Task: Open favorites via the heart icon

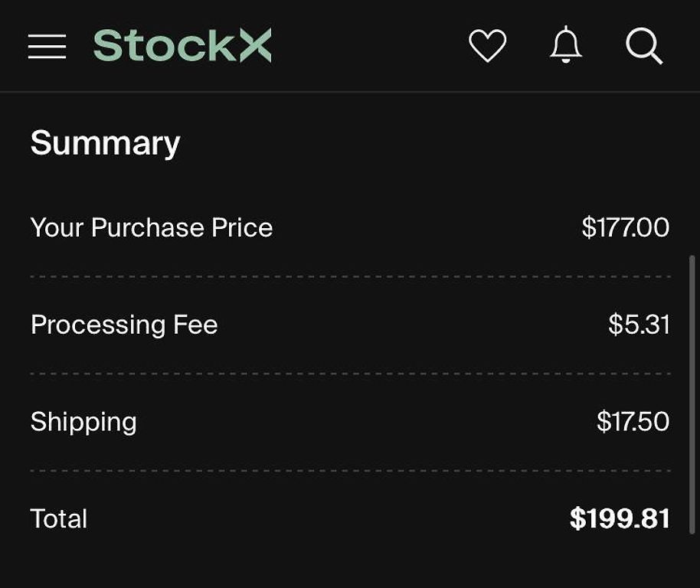Action: pyautogui.click(x=487, y=46)
